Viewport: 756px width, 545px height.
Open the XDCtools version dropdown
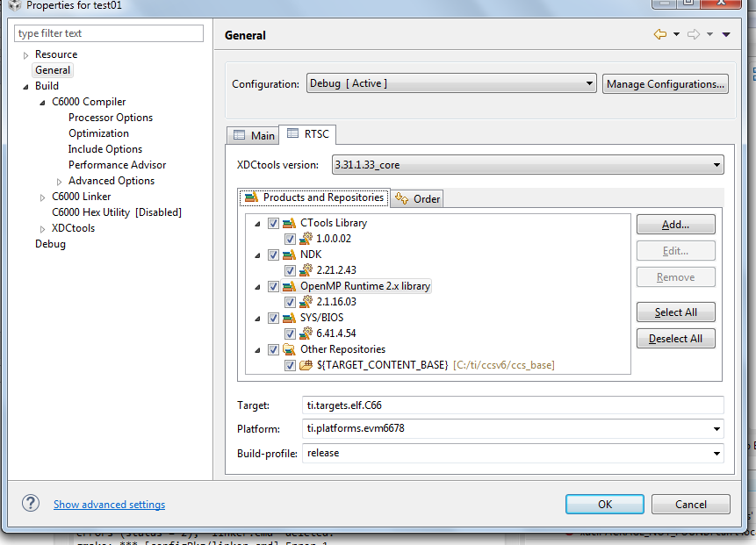528,165
